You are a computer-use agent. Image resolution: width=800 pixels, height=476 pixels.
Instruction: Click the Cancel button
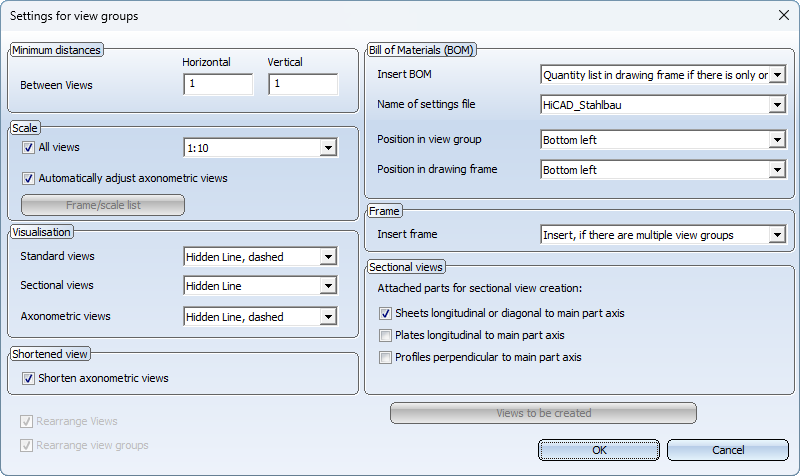727,450
